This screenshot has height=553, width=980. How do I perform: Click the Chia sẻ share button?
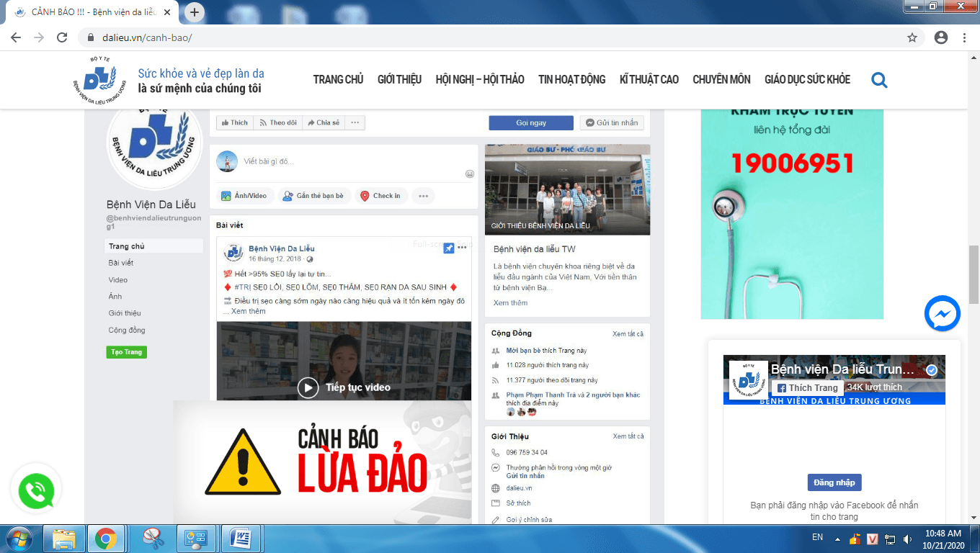coord(323,123)
